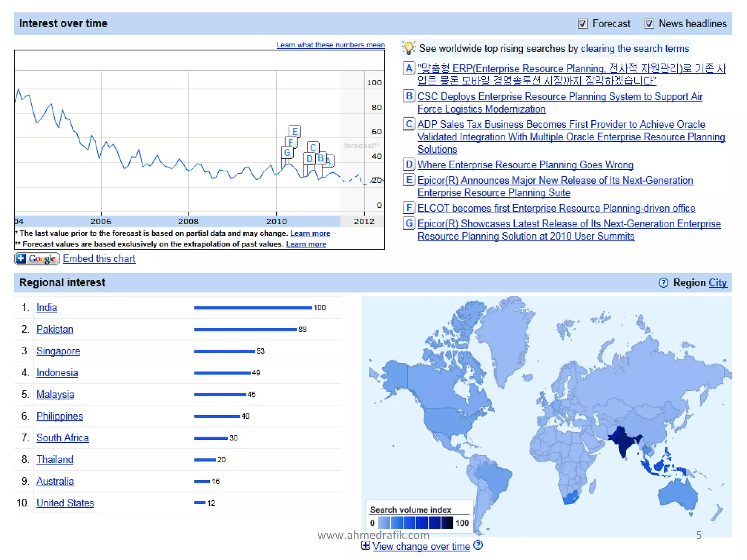
Task: Disable the News headlines checkbox
Action: coord(649,24)
